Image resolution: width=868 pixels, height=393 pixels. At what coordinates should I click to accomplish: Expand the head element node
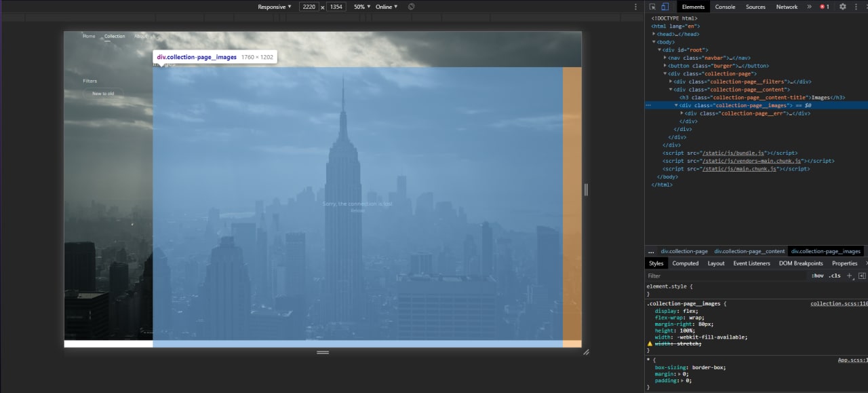click(654, 34)
